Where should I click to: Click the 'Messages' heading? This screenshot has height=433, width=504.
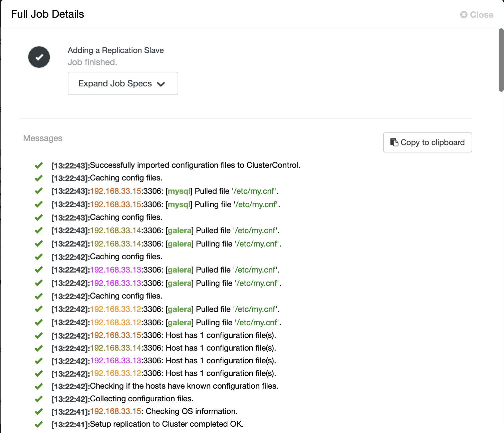tap(43, 138)
